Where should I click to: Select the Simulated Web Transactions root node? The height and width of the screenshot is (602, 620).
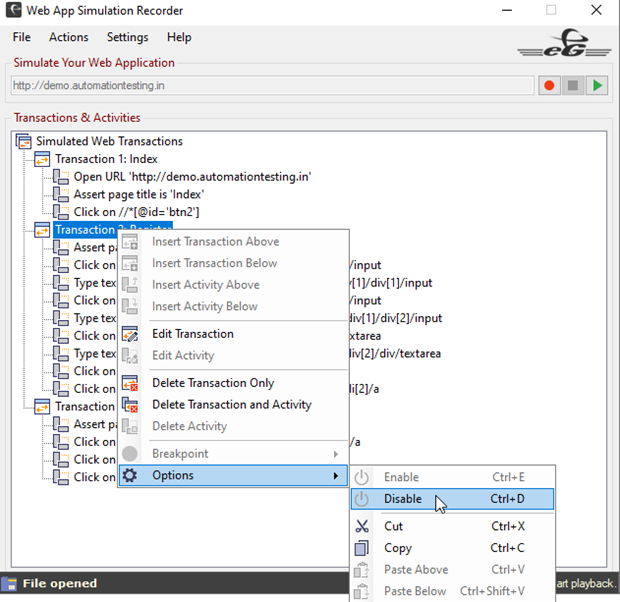109,141
